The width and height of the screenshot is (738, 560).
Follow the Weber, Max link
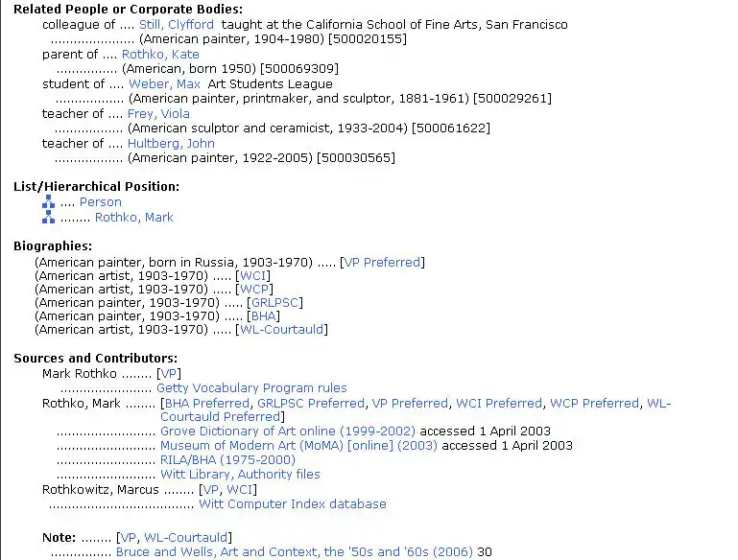pyautogui.click(x=164, y=84)
